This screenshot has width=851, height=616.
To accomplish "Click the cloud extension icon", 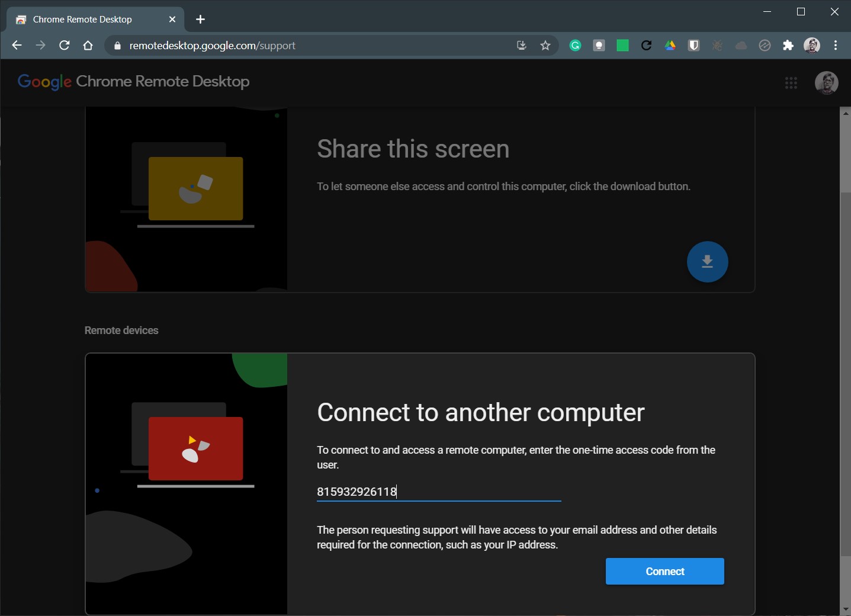I will coord(741,46).
